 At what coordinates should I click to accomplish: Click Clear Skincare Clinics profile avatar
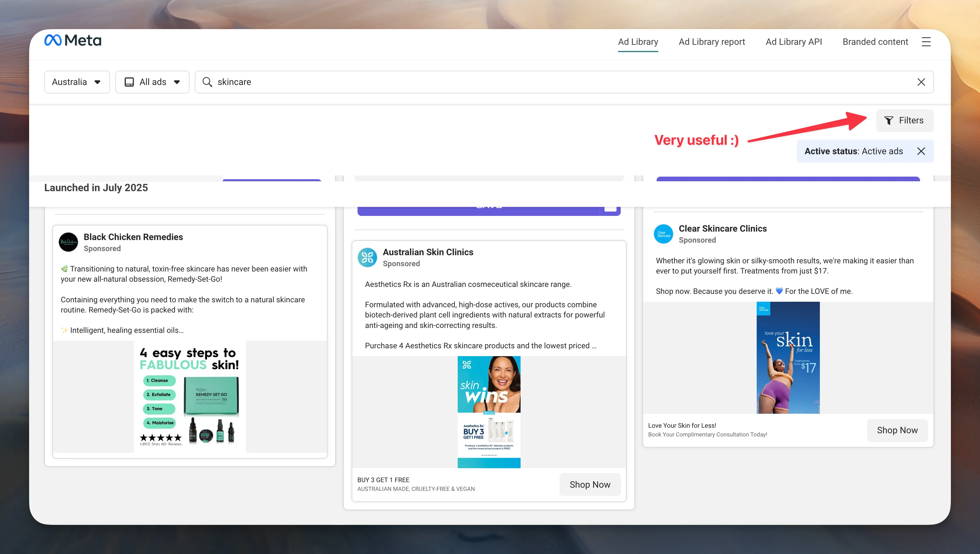click(663, 234)
